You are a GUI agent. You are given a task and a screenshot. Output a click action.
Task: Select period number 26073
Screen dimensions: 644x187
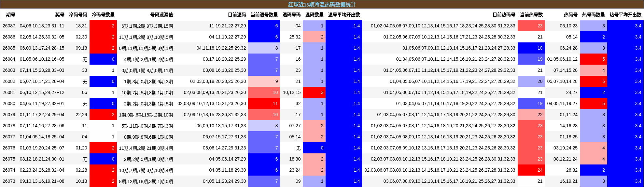(x=9, y=181)
